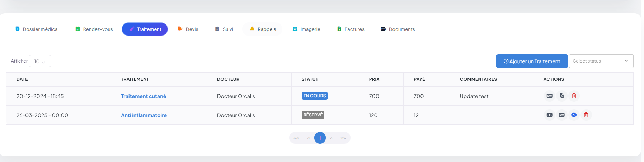644x162 pixels.
Task: View Anti inflammatoire details via eye icon
Action: click(x=574, y=115)
